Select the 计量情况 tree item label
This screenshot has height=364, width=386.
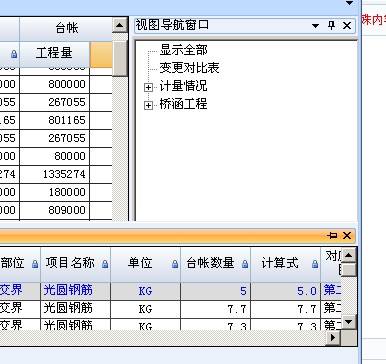(183, 86)
